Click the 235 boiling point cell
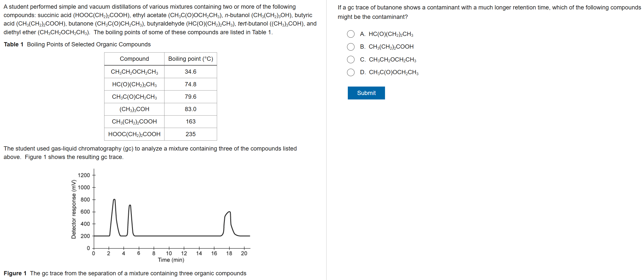This screenshot has width=644, height=280. [x=191, y=134]
